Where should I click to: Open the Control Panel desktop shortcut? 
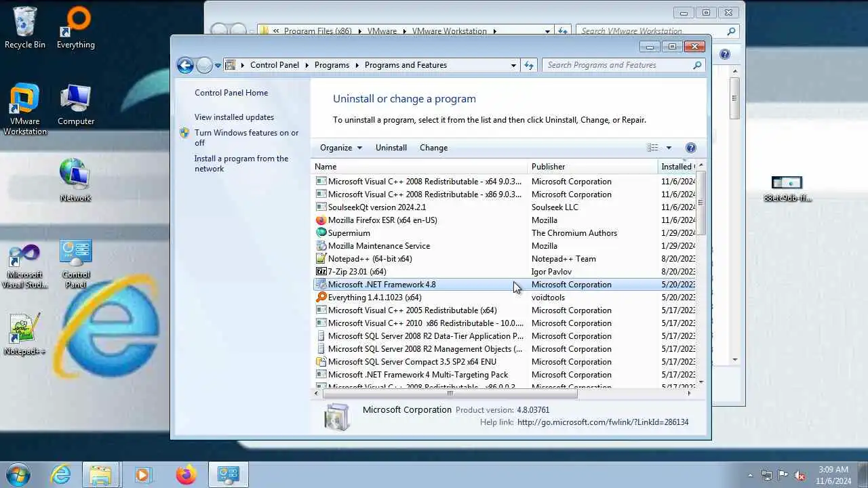point(76,264)
